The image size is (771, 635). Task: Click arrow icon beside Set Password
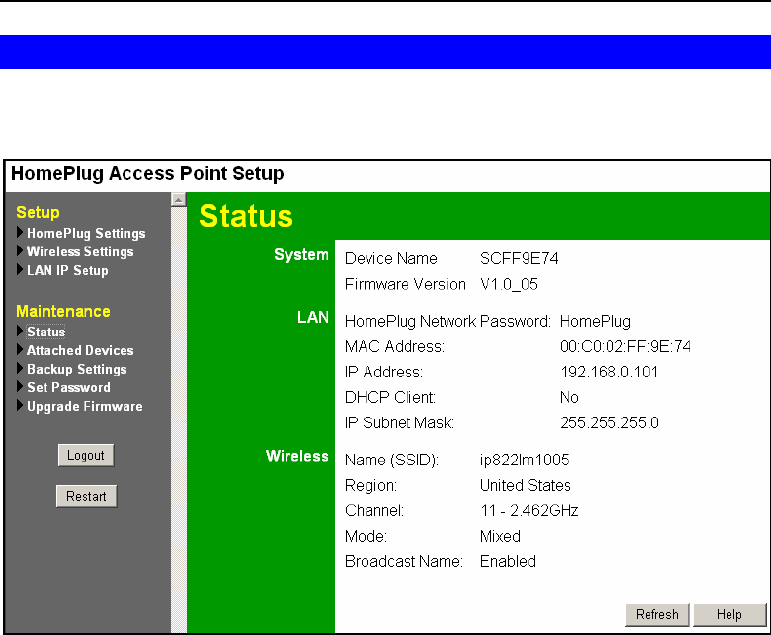point(20,387)
